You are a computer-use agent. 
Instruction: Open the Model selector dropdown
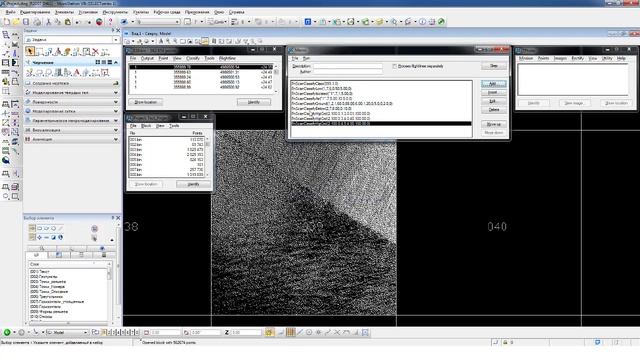(x=67, y=333)
